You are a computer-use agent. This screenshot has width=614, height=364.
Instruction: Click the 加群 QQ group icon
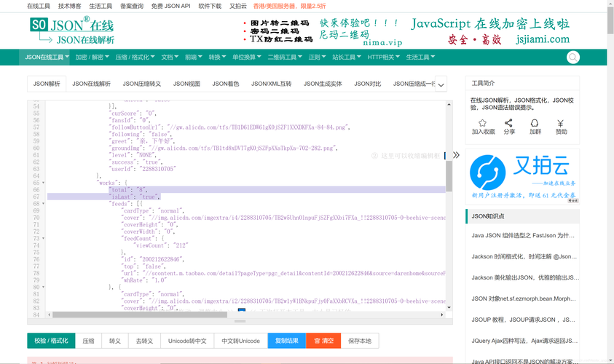(x=535, y=123)
